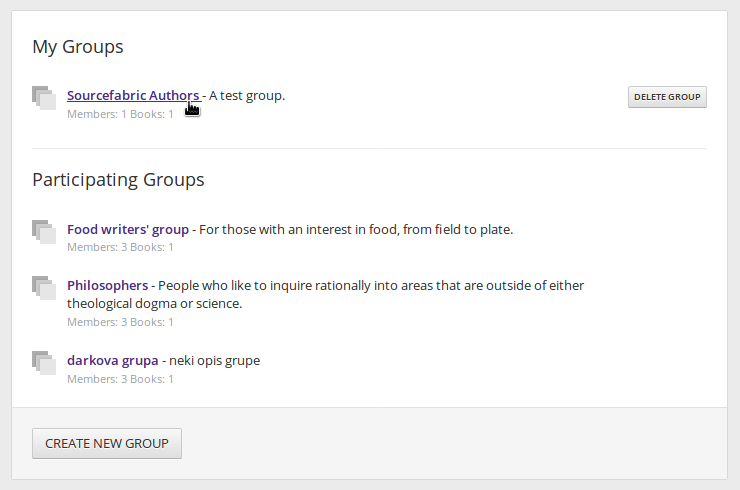The image size is (740, 490).
Task: Click the 'theological dogma or science' description line
Action: pyautogui.click(x=154, y=304)
